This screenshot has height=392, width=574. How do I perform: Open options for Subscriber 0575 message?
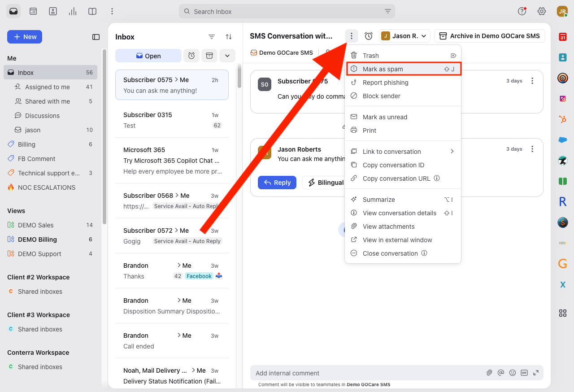[532, 81]
